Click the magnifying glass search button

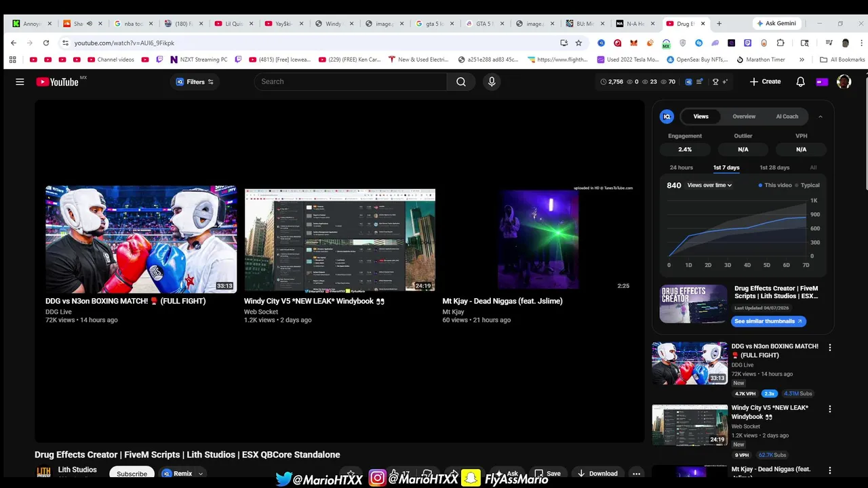461,81
